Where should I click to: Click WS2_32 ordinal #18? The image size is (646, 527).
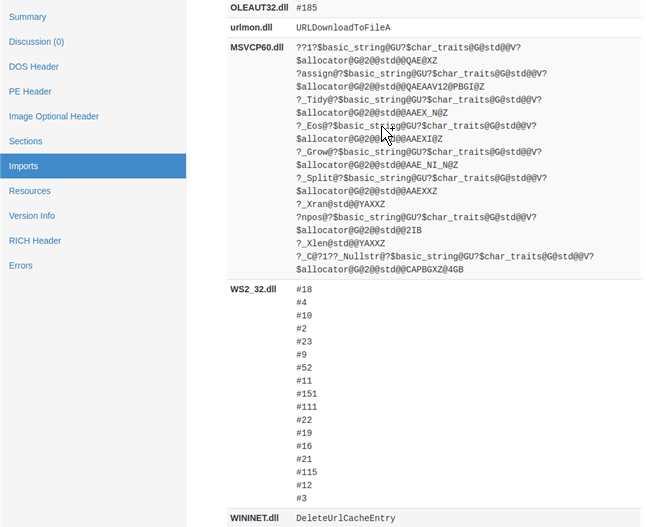click(x=304, y=289)
